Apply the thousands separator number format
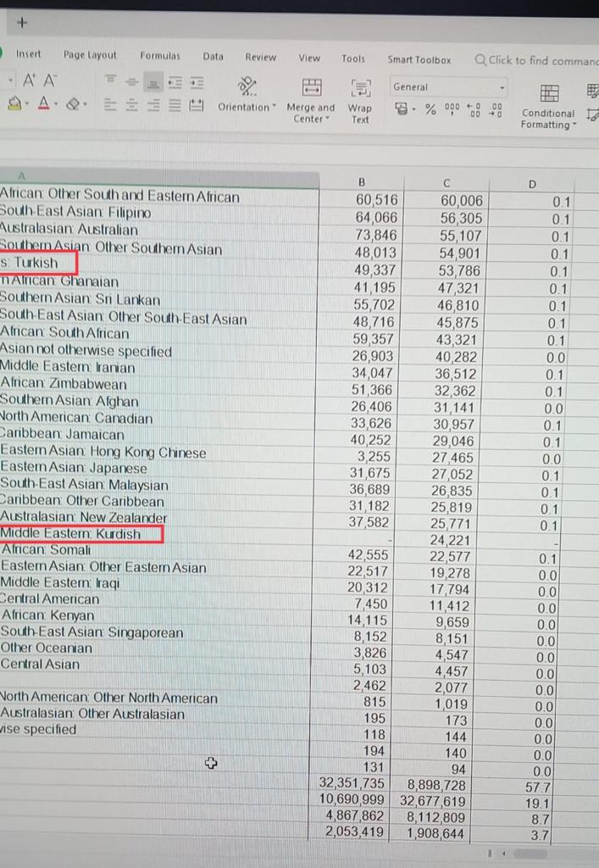The height and width of the screenshot is (868, 599). pos(452,108)
